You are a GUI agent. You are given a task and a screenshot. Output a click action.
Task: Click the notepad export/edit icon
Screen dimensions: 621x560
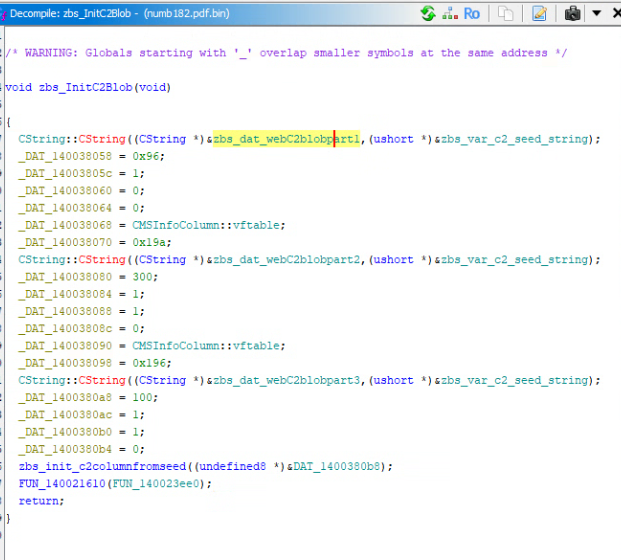click(540, 13)
